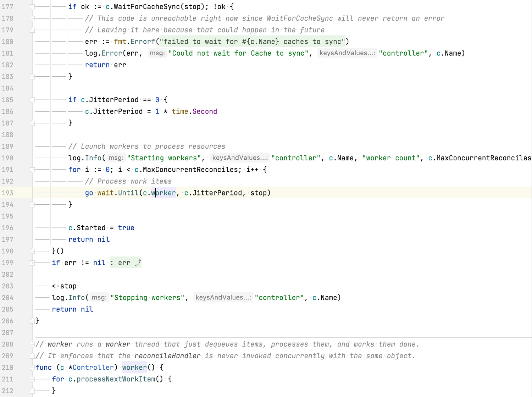Click 'return nil' on line 205

coord(72,309)
